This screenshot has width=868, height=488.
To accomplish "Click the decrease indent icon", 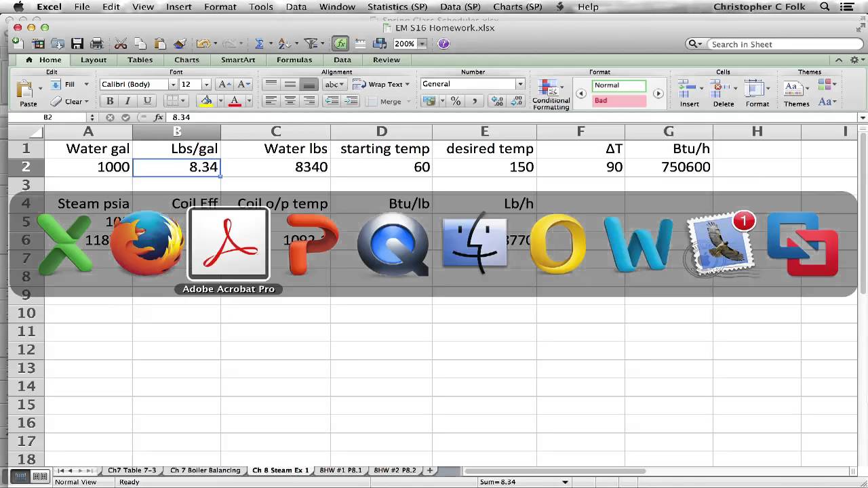I will click(x=332, y=101).
